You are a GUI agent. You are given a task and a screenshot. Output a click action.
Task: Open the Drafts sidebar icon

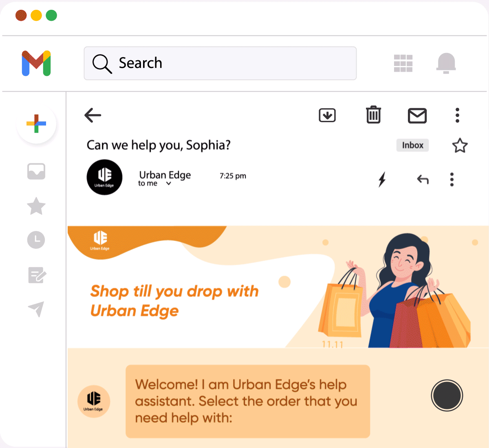[37, 275]
